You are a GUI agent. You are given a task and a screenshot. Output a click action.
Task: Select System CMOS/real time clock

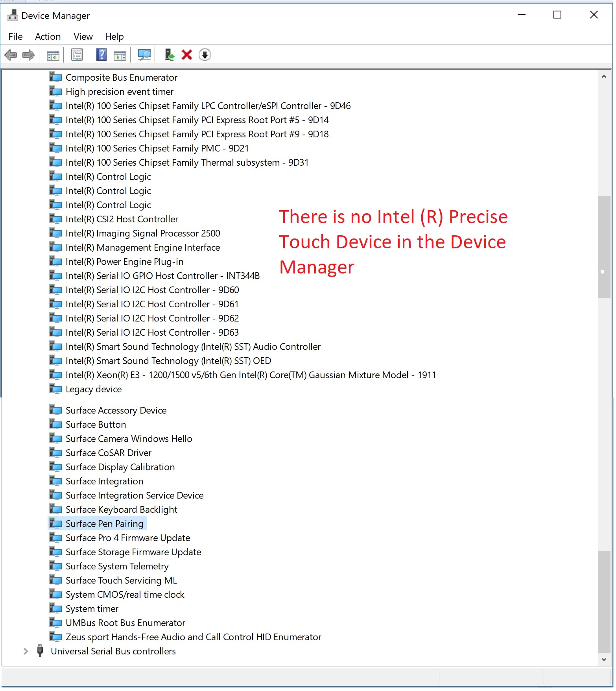click(125, 594)
